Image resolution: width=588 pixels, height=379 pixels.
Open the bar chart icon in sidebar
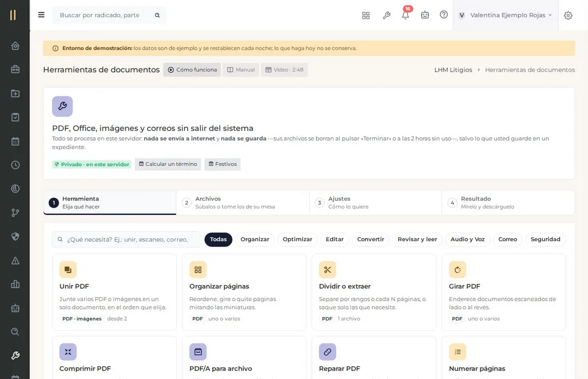pos(15,284)
